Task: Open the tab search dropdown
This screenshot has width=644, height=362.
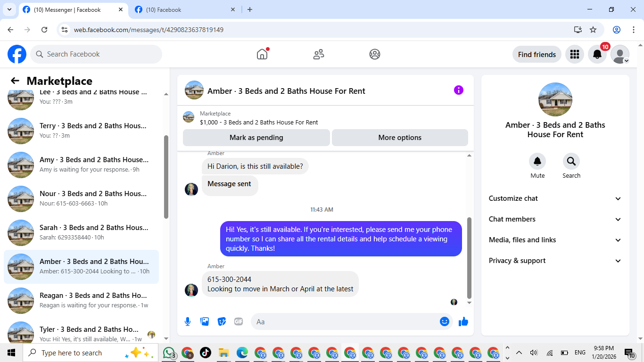Action: (9, 9)
